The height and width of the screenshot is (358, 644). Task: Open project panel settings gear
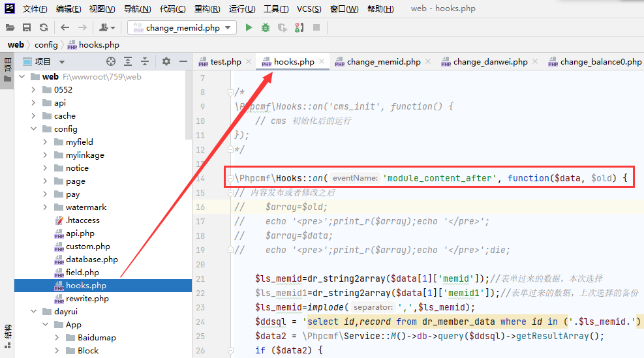pos(166,61)
